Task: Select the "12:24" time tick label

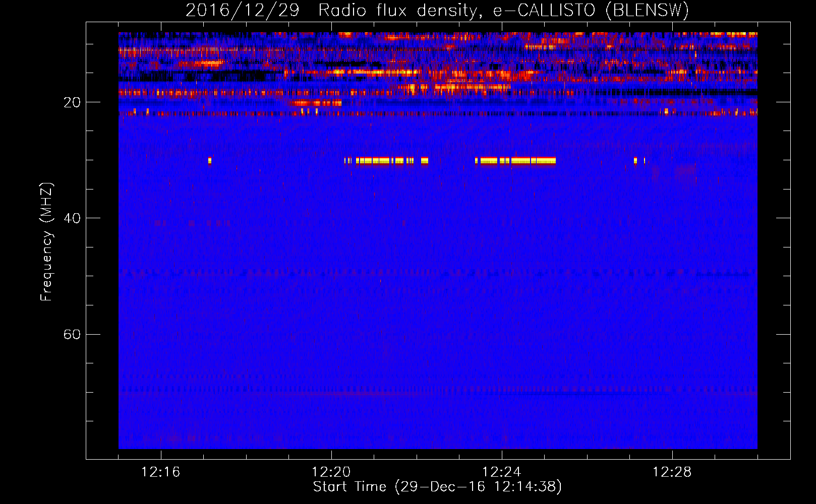Action: coord(502,472)
